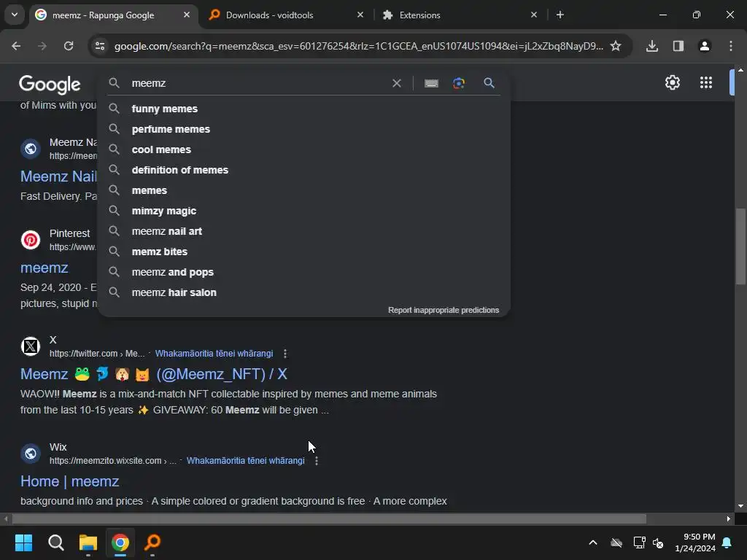This screenshot has width=747, height=560.
Task: Choose suggestion 'memz bites'
Action: coord(303,252)
